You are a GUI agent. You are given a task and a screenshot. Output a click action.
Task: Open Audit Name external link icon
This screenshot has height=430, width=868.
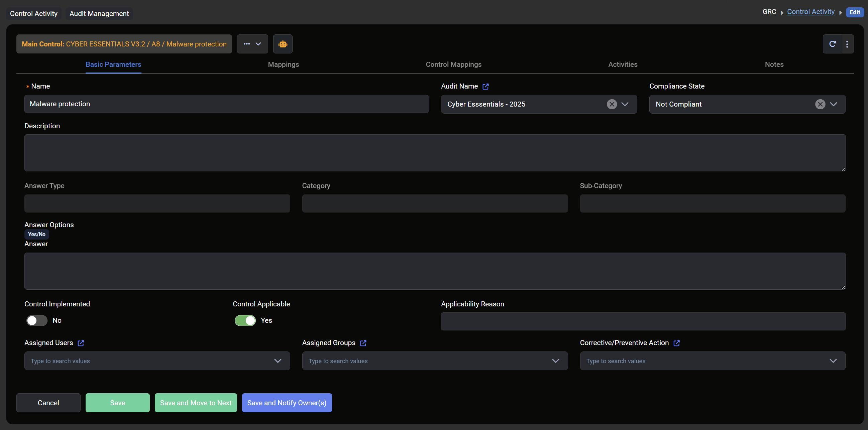(x=485, y=87)
